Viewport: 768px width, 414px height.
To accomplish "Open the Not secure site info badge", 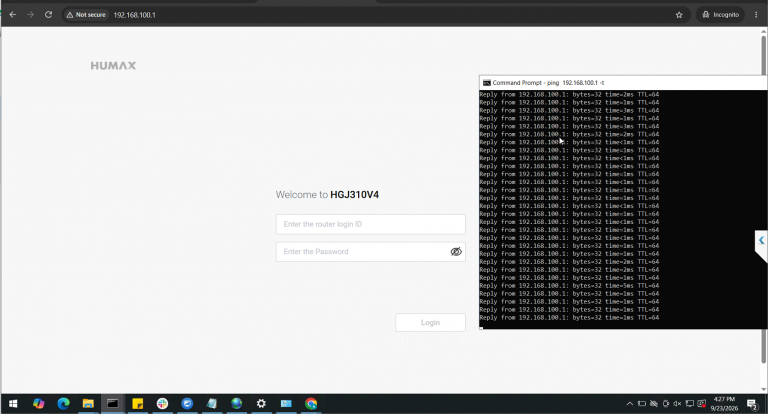I will tap(86, 15).
